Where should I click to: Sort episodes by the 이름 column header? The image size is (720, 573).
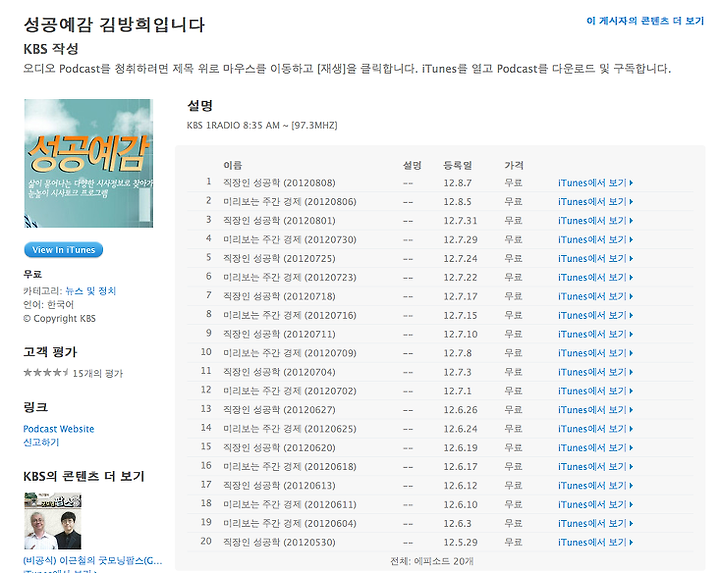coord(233,165)
